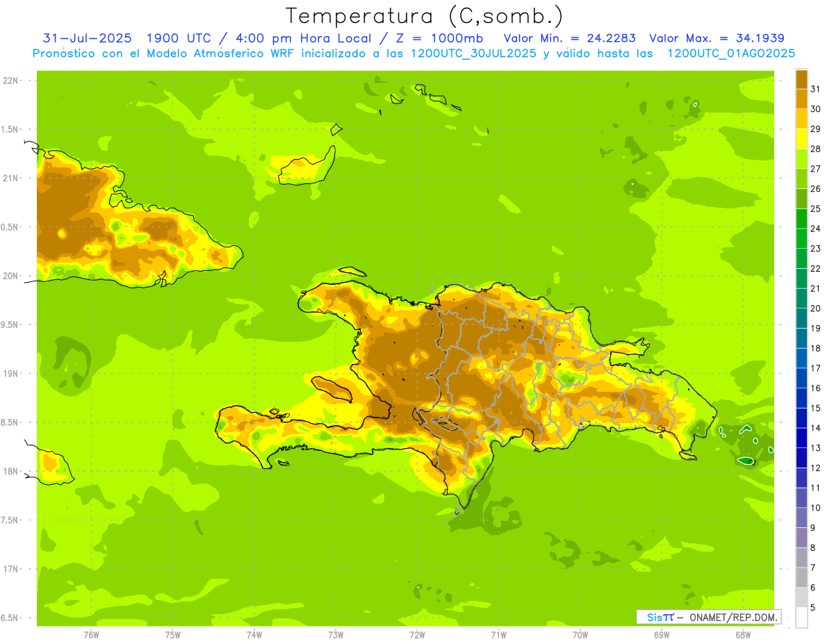
Task: Click the "17N" latitude axis label
Action: click(x=11, y=569)
